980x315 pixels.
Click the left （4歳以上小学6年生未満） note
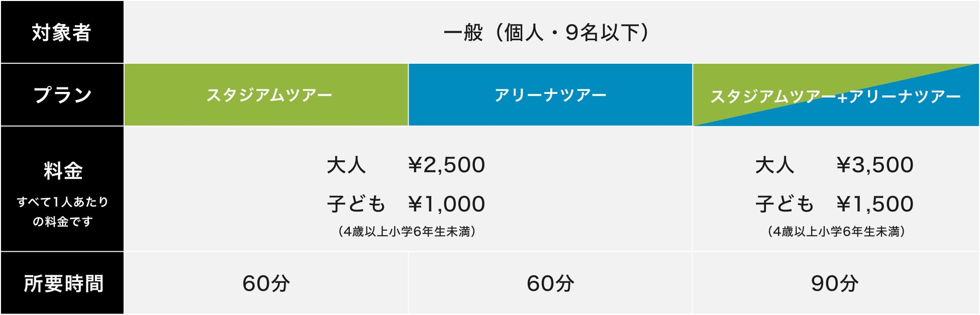(407, 232)
